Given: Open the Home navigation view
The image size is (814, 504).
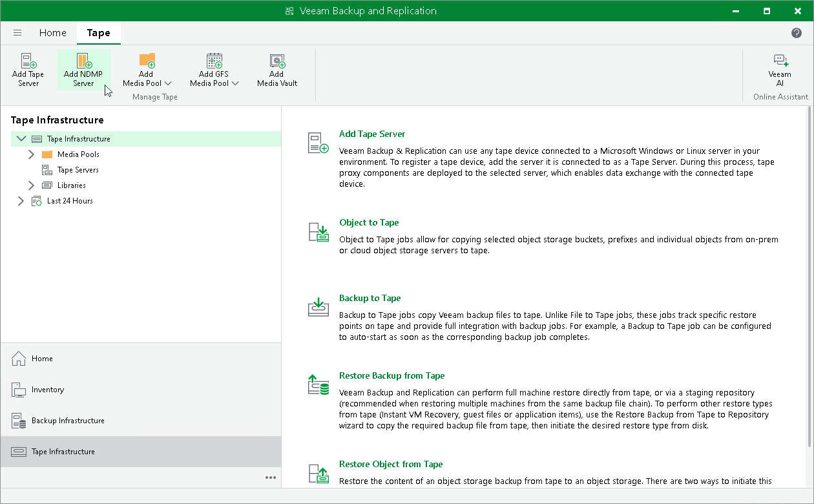Looking at the screenshot, I should pos(141,359).
